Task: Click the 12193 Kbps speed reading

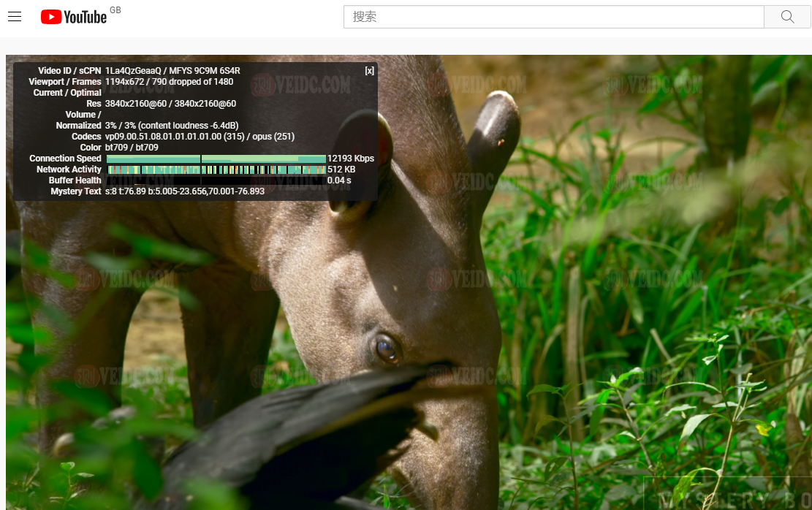Action: 350,159
